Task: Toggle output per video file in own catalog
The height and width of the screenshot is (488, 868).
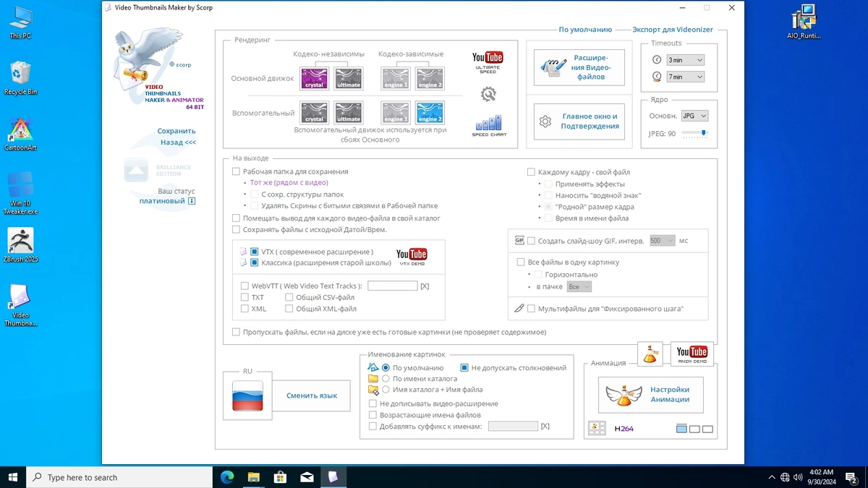Action: tap(236, 218)
